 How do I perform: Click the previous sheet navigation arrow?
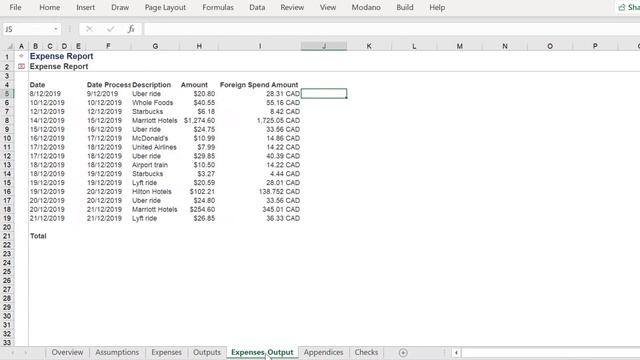[12, 353]
